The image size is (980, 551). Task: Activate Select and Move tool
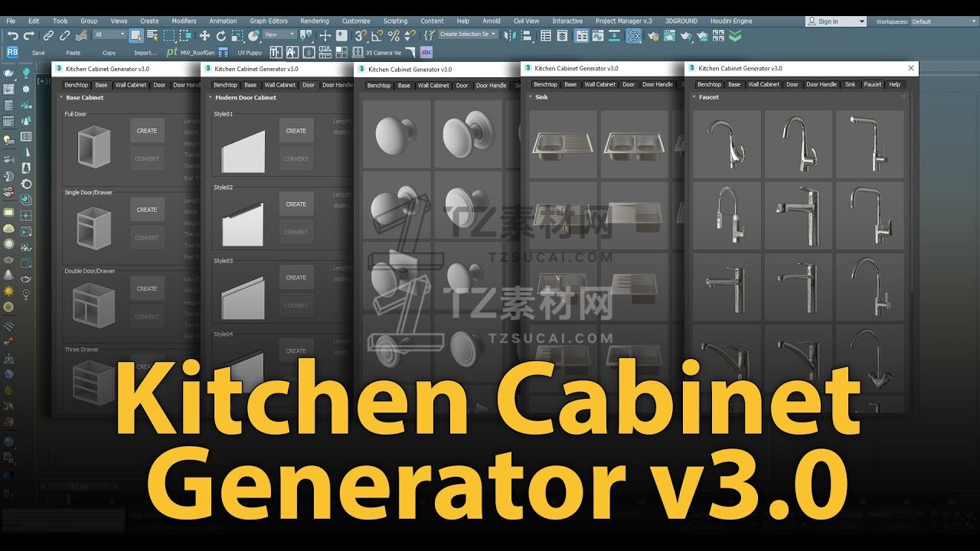pyautogui.click(x=204, y=35)
